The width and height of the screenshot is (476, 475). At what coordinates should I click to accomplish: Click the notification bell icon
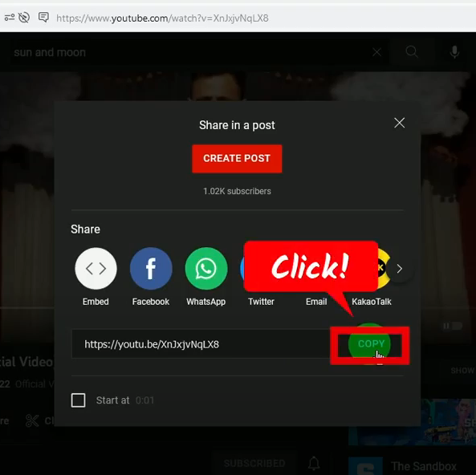click(x=314, y=463)
